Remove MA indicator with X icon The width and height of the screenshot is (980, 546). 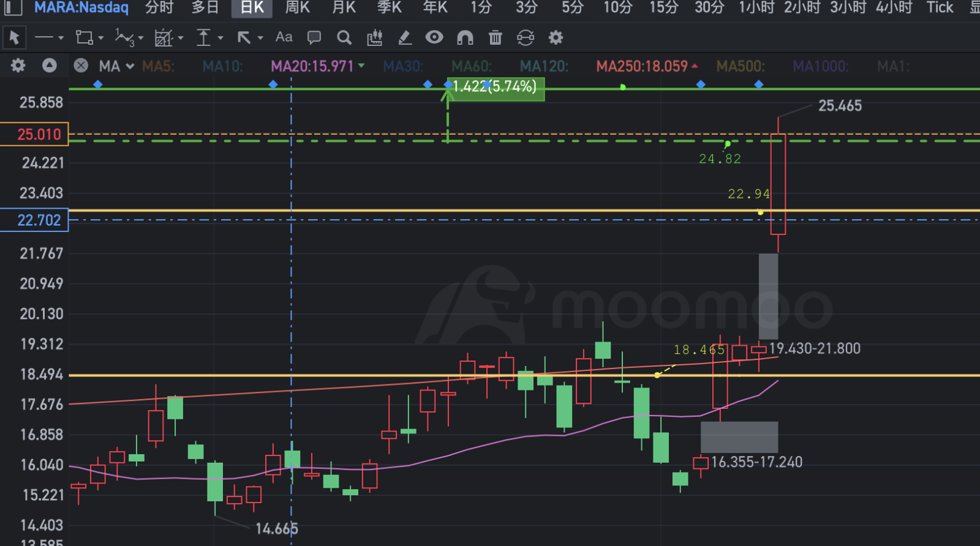pyautogui.click(x=81, y=65)
